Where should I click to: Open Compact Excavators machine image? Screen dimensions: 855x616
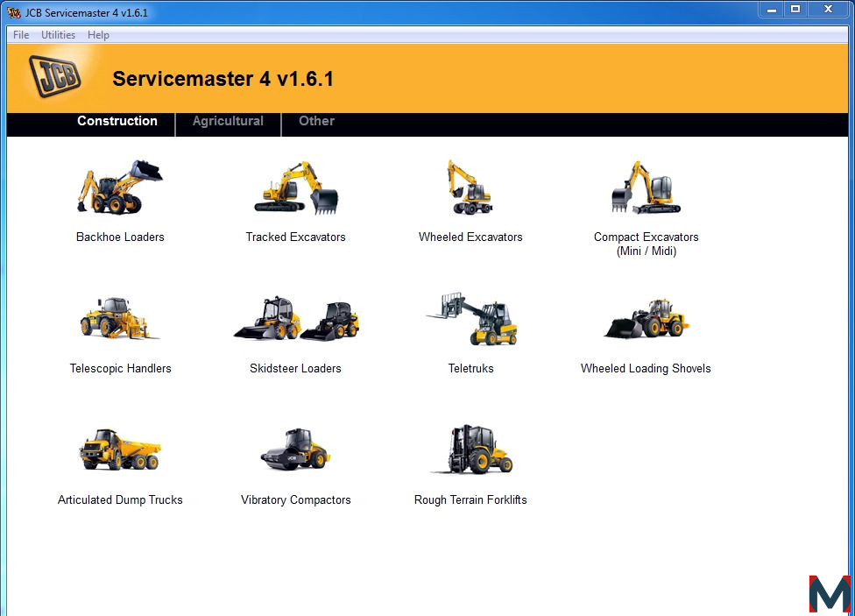click(x=646, y=188)
